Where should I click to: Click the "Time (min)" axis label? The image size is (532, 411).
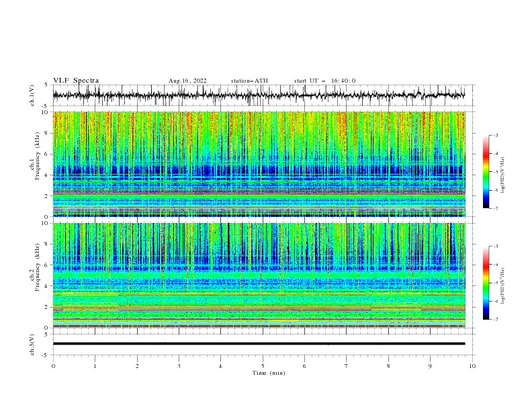269,373
